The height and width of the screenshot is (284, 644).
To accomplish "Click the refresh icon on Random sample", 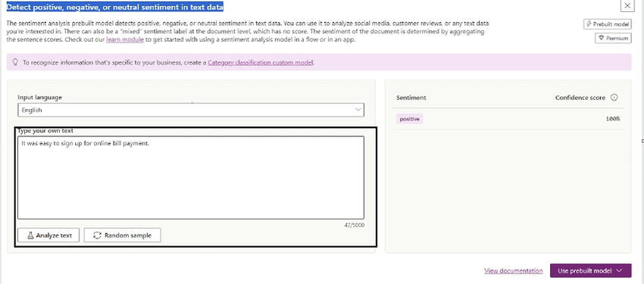I will (x=97, y=236).
